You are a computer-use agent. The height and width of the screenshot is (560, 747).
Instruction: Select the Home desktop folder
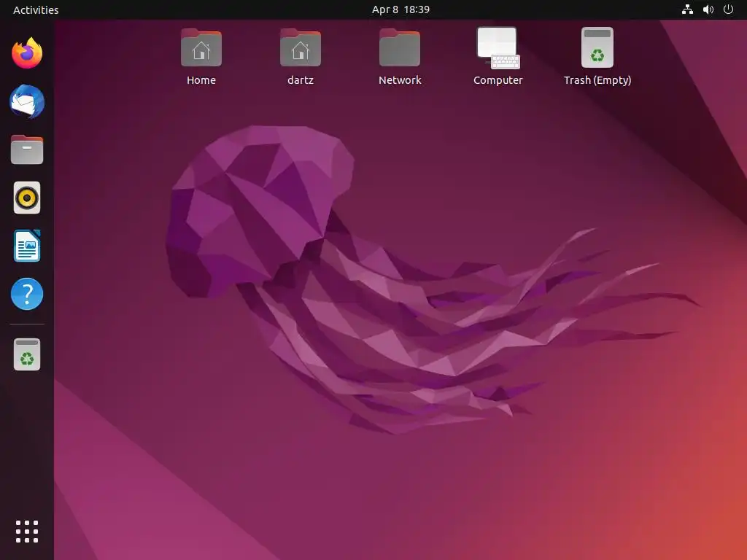click(201, 57)
